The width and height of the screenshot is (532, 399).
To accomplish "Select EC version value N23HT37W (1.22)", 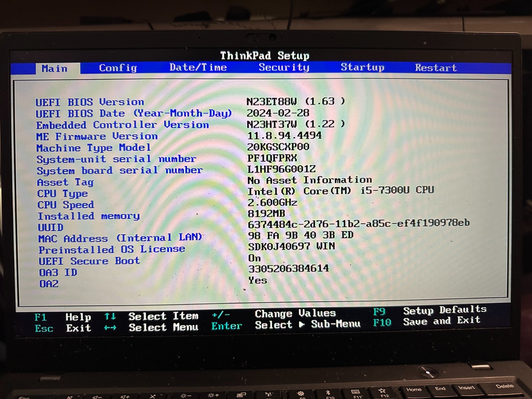I will click(x=296, y=124).
